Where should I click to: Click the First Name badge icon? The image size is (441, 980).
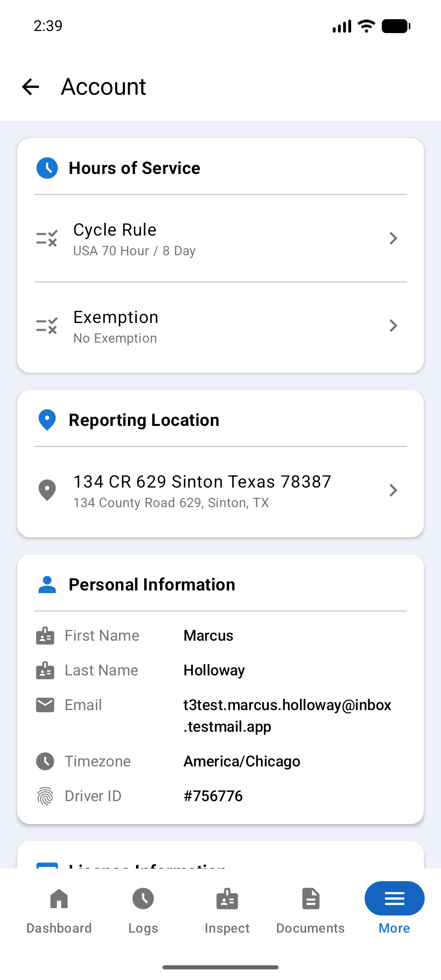coord(45,636)
